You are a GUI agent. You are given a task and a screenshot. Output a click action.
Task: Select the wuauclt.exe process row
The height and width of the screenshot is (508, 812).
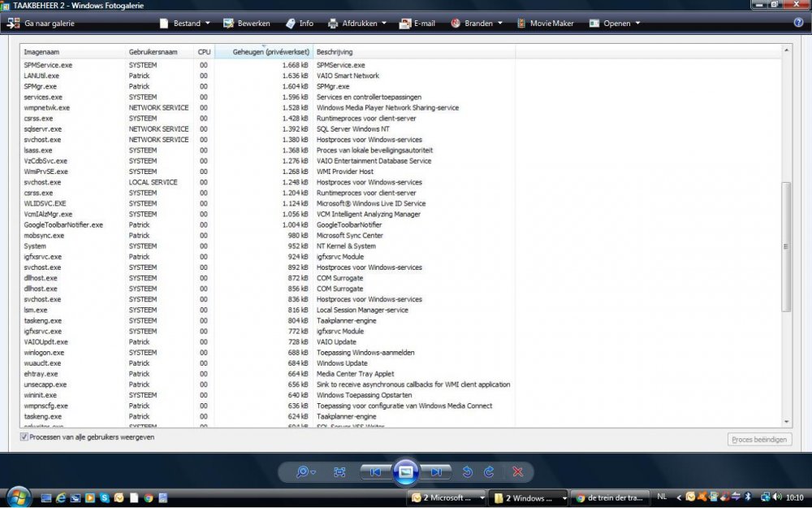(268, 363)
